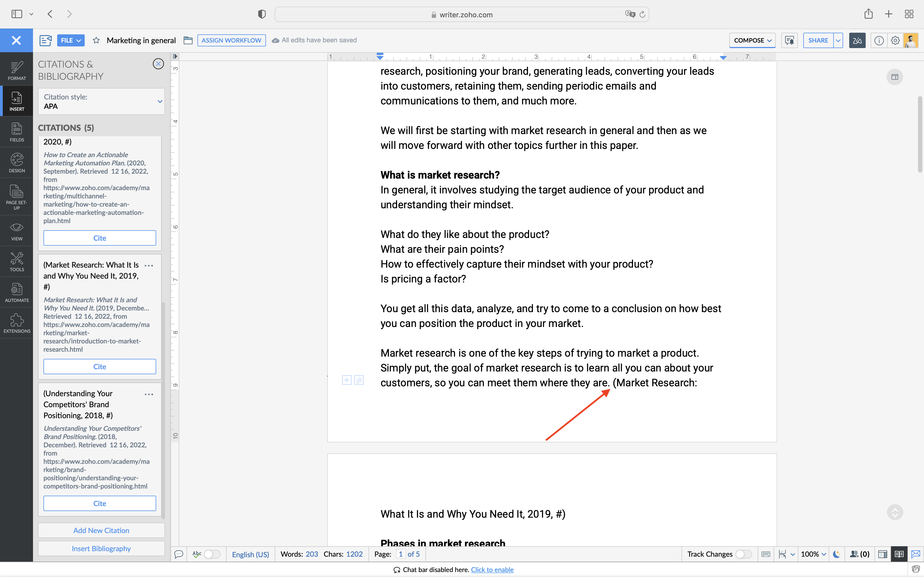Open the comments icon in status bar

[x=178, y=554]
